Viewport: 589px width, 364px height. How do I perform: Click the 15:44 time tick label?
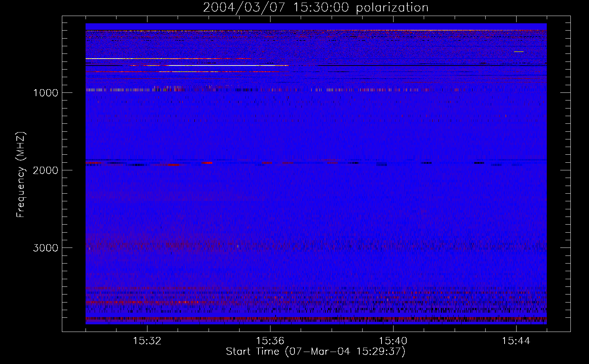(x=516, y=341)
